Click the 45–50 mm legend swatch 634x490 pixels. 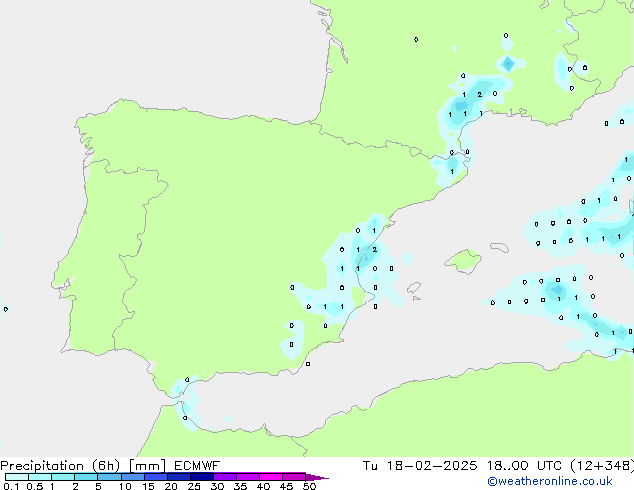point(294,477)
